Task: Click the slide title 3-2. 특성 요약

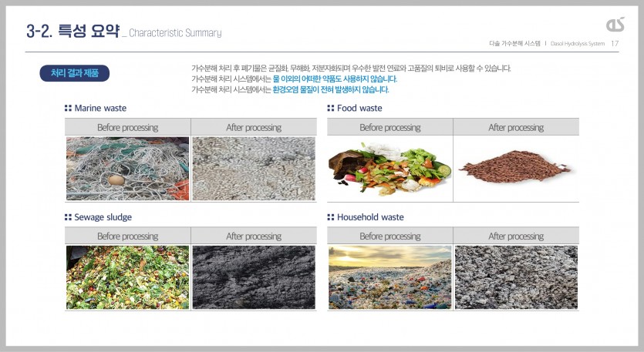Action: (72, 32)
